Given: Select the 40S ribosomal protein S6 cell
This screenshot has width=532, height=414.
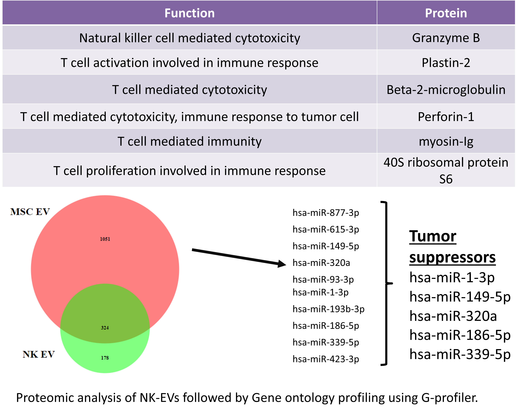Looking at the screenshot, I should pos(446,170).
